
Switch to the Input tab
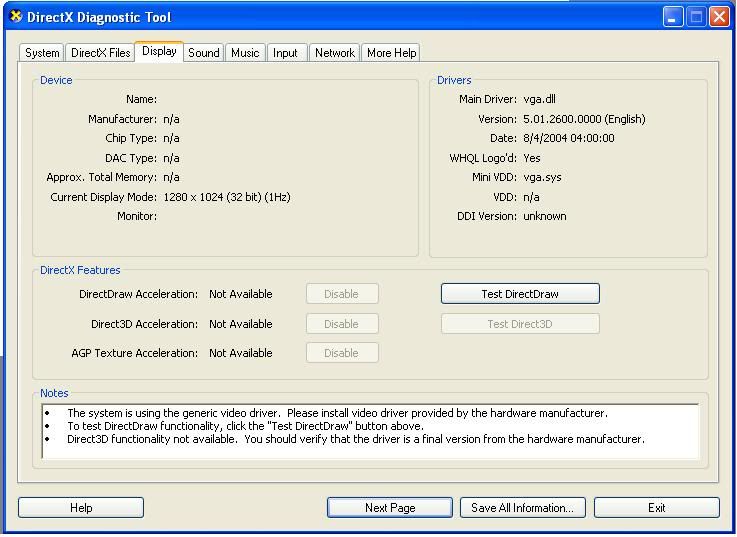point(285,53)
